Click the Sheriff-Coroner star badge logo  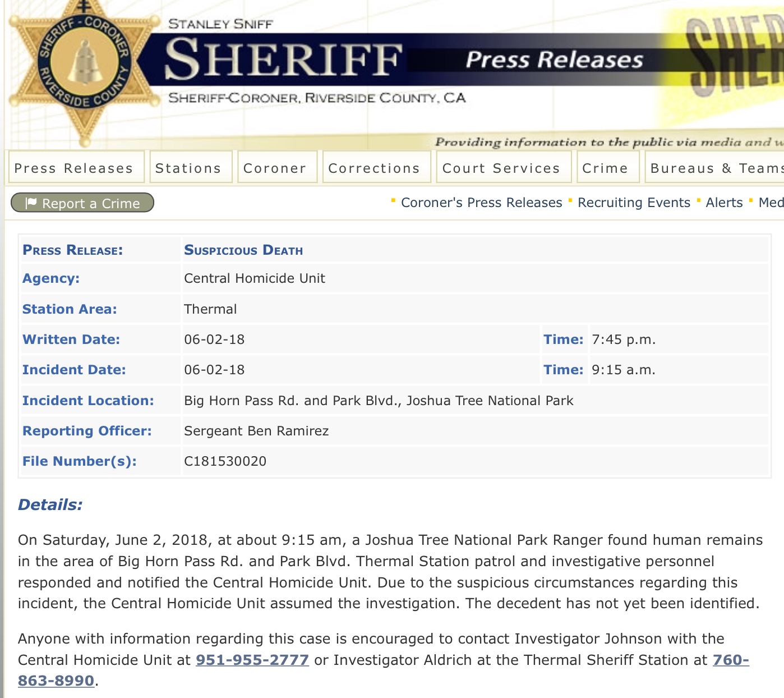(x=84, y=70)
